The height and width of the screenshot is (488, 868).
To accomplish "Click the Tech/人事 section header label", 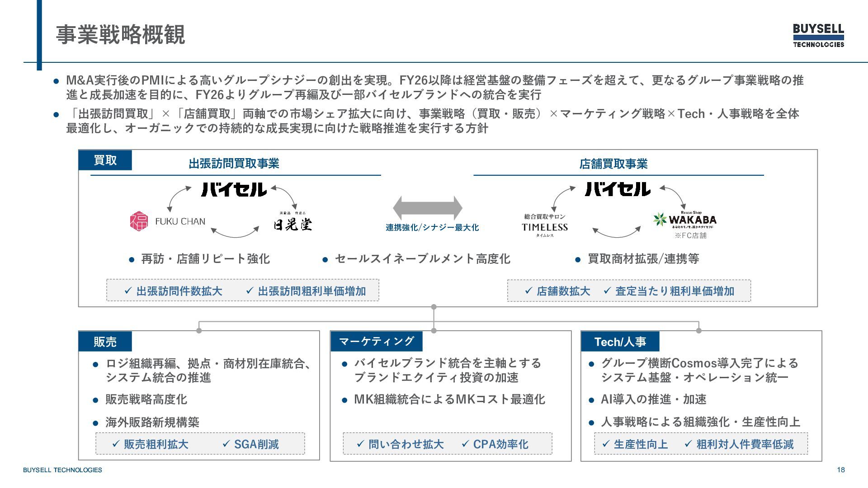I will point(620,342).
